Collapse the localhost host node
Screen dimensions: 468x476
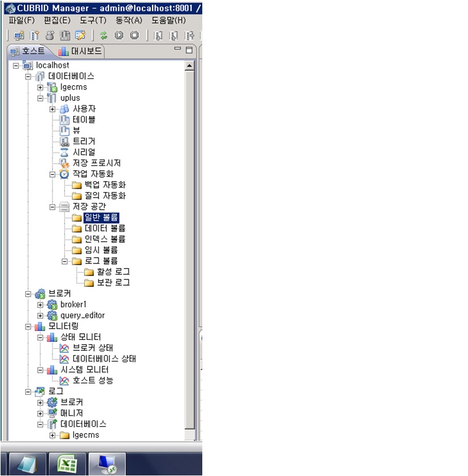click(16, 66)
